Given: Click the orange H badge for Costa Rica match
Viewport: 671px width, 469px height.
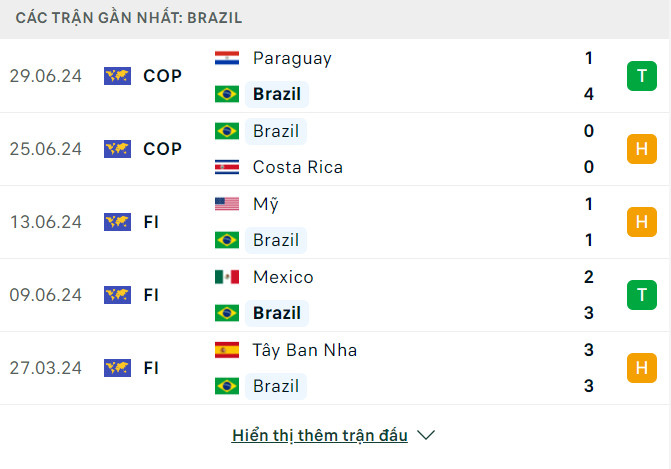Looking at the screenshot, I should click(x=641, y=149).
